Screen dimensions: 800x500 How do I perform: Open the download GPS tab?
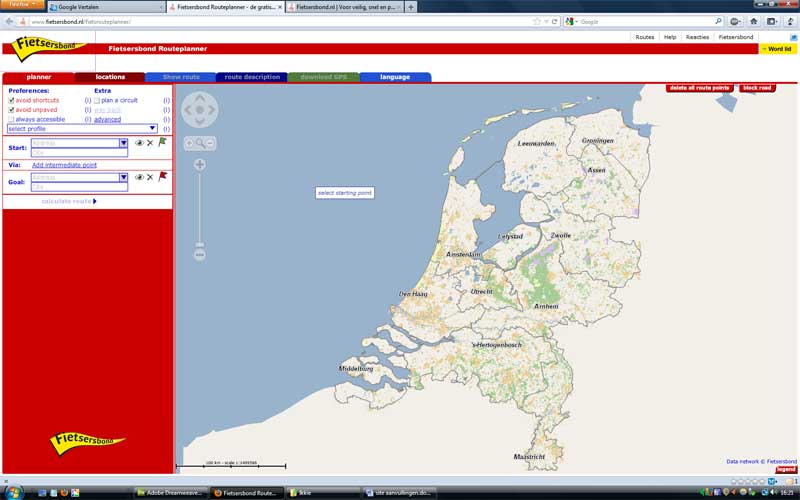pyautogui.click(x=323, y=77)
